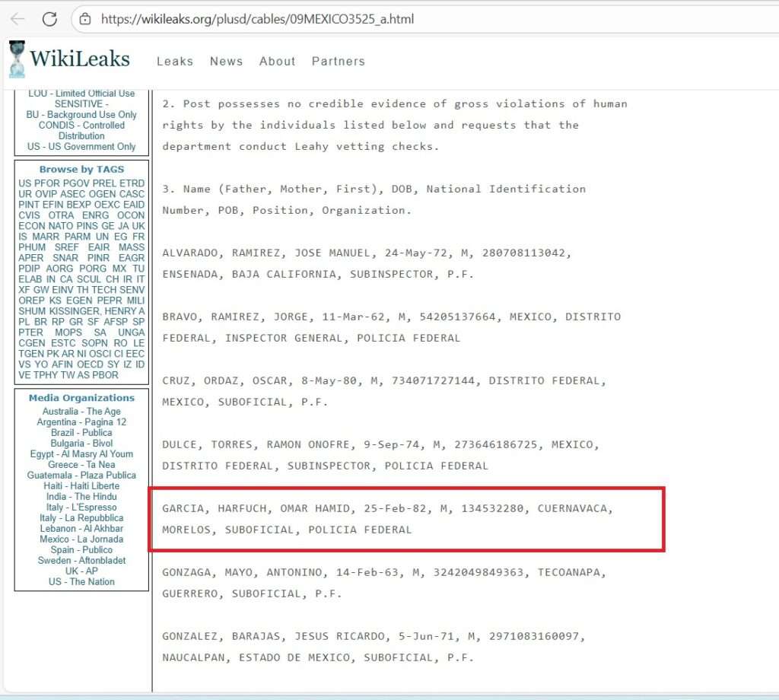Open Australia - The Age link
Image resolution: width=779 pixels, height=700 pixels.
[81, 412]
